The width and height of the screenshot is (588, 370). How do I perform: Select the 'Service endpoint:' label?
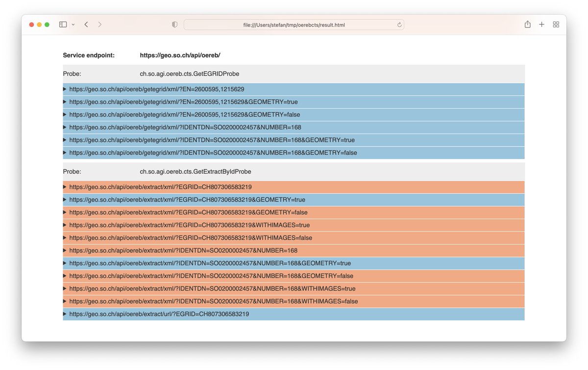point(89,55)
